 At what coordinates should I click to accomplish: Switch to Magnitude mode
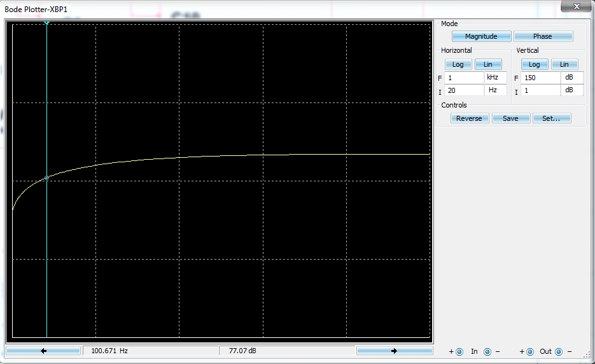coord(480,36)
